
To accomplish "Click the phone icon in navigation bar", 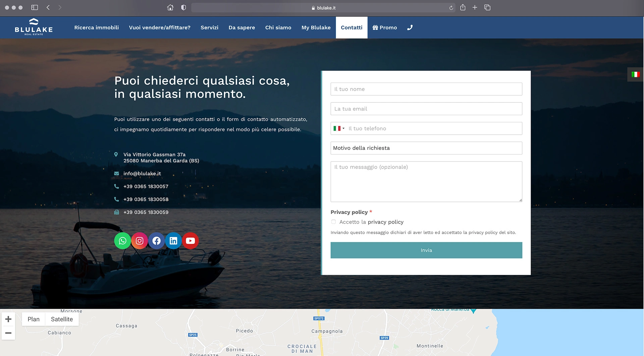I will point(410,28).
